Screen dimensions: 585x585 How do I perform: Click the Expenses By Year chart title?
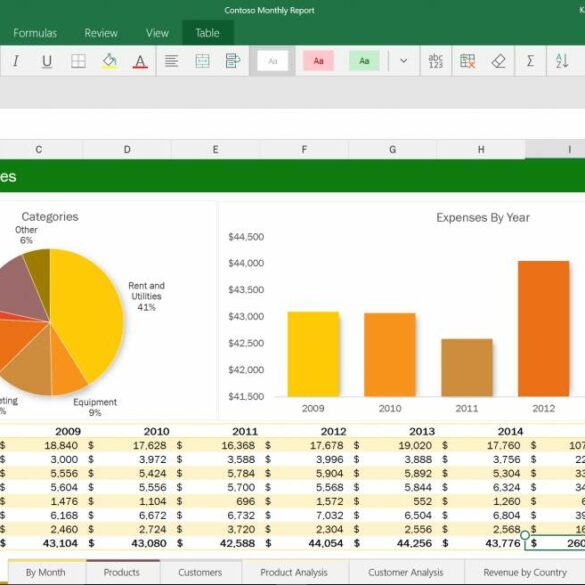tap(483, 218)
